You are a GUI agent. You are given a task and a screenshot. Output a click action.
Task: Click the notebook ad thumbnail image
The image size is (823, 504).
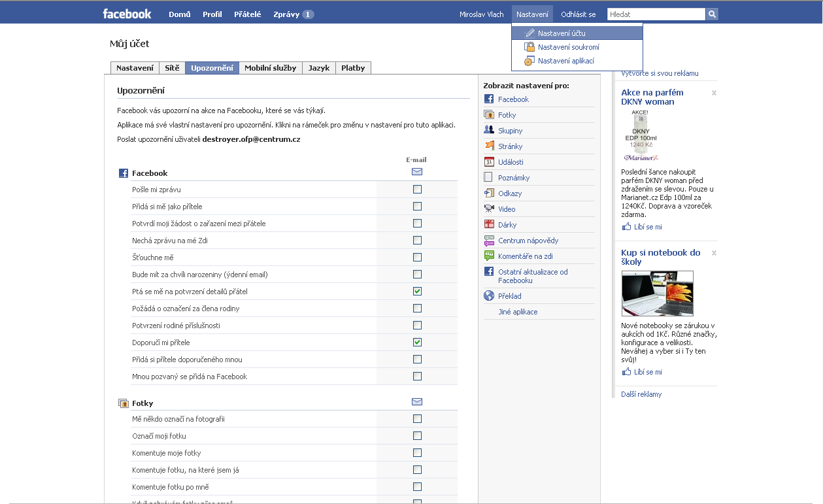[x=658, y=294]
